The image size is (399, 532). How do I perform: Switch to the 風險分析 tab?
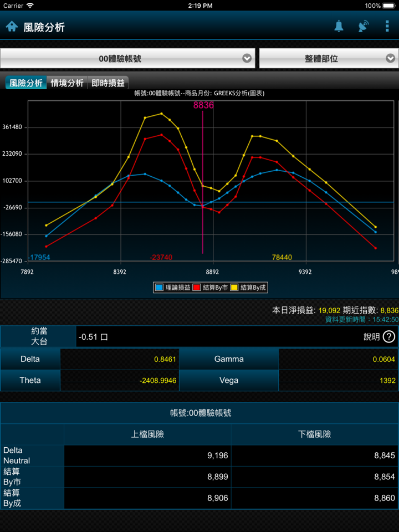26,83
